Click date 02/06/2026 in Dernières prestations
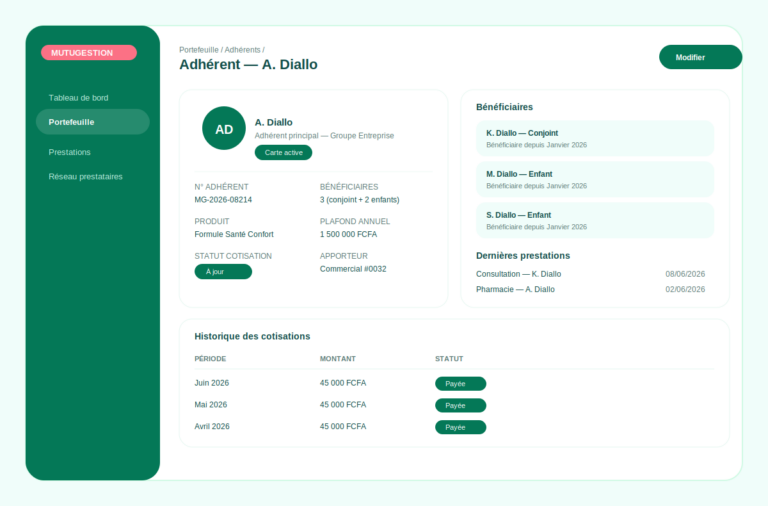 click(x=685, y=289)
